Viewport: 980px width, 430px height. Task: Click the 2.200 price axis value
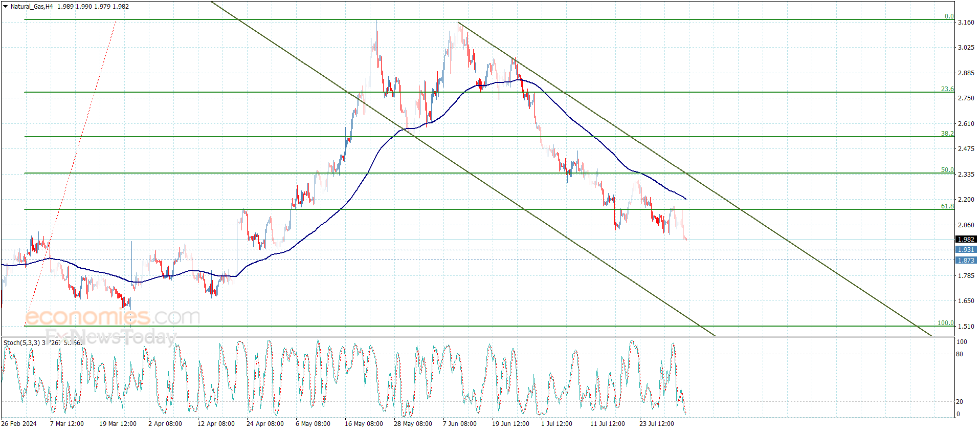[966, 200]
